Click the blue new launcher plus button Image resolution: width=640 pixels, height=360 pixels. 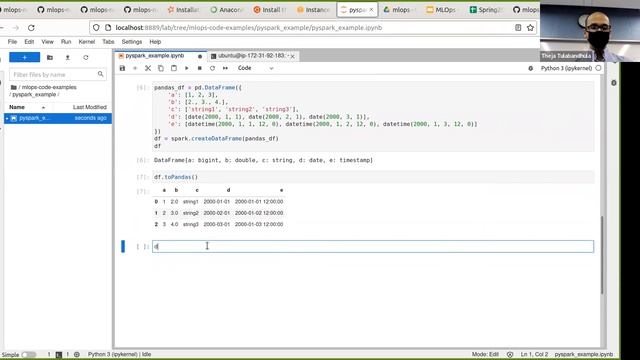coord(24,58)
